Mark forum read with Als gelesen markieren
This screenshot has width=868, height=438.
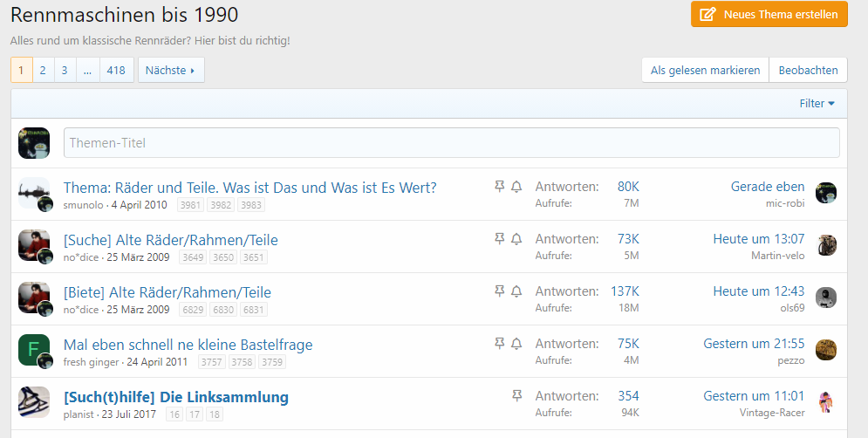click(705, 70)
